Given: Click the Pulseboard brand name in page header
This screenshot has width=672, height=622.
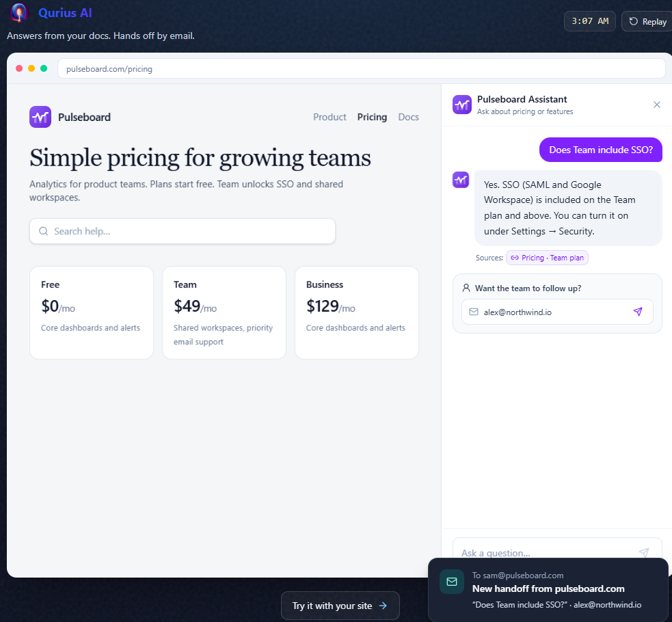Looking at the screenshot, I should 85,117.
